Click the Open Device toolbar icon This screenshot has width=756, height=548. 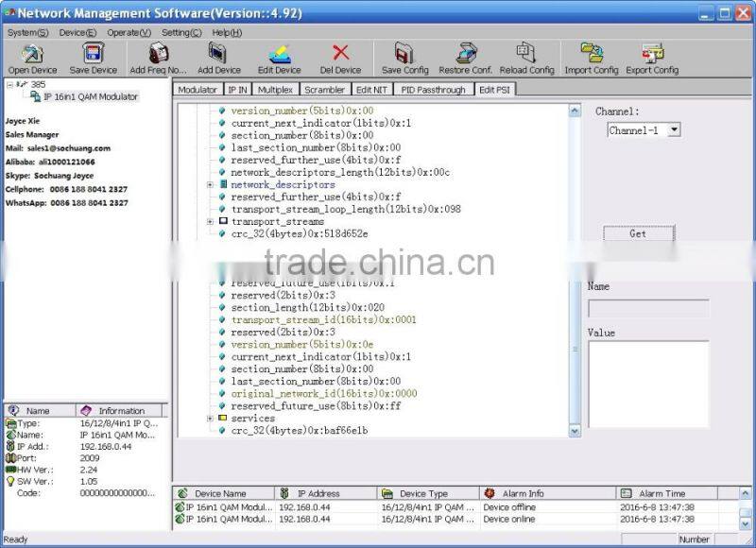tap(32, 54)
